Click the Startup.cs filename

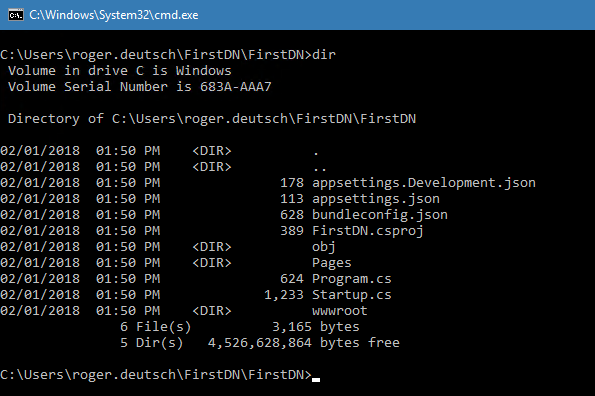coord(351,295)
